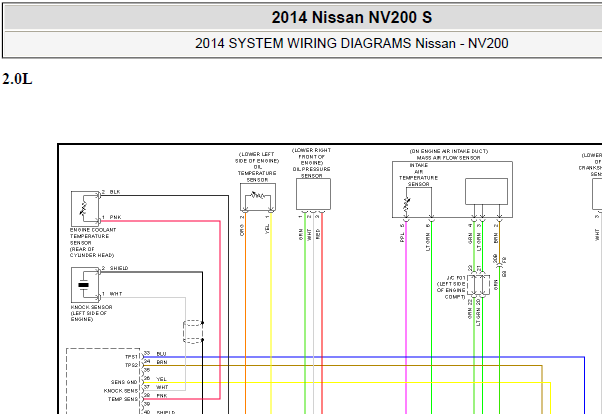
Task: Click the Oil Pressure Sensor label
Action: [311, 163]
